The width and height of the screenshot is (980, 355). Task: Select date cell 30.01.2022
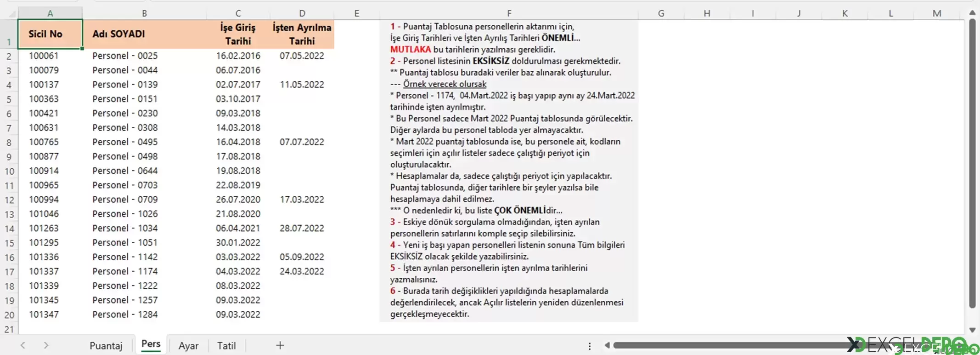(238, 242)
